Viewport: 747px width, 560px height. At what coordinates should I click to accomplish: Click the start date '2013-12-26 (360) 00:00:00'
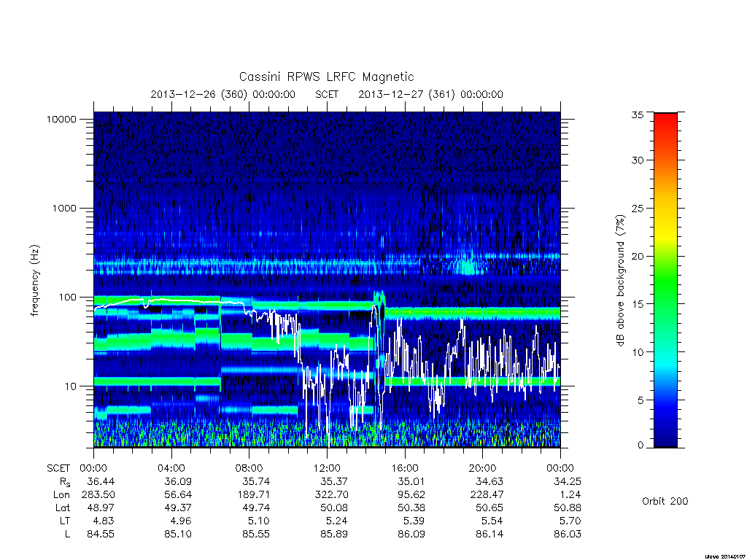(x=223, y=94)
